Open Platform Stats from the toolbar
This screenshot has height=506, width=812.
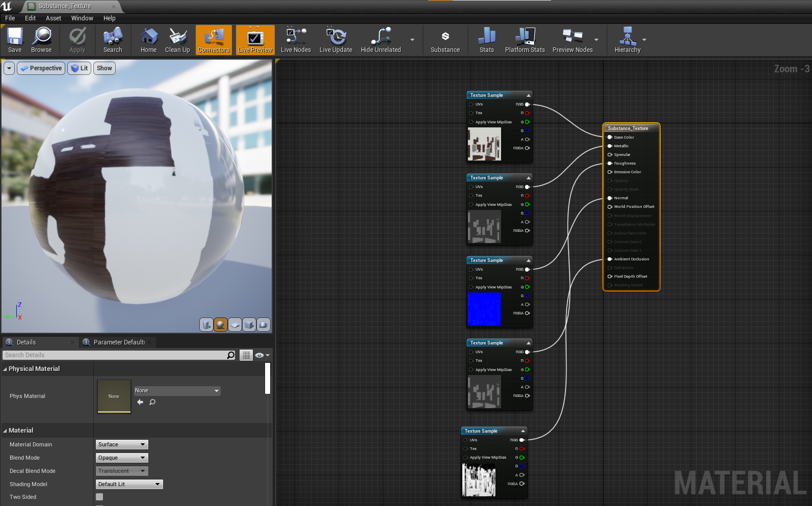525,40
